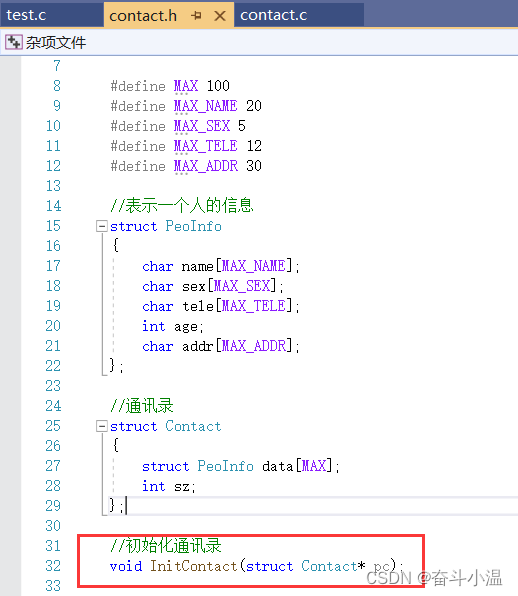Click the addr field on line 21
518x596 pixels.
click(x=197, y=346)
